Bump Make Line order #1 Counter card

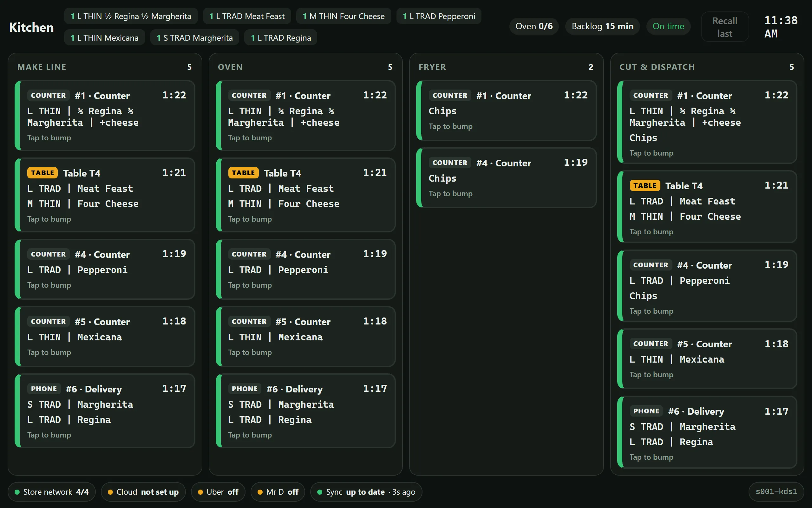tap(105, 116)
